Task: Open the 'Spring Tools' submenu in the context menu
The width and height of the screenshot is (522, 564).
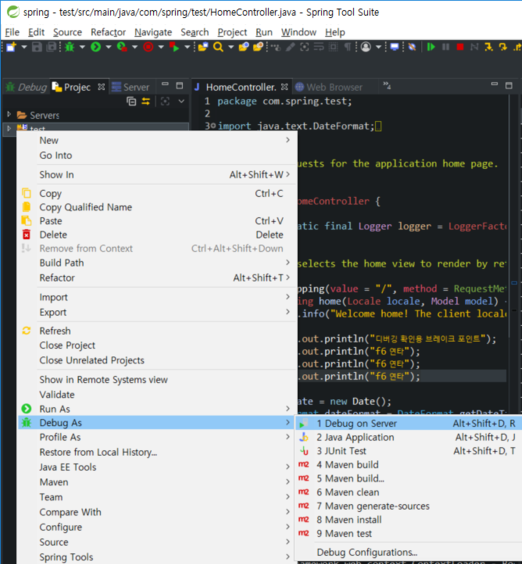Action: [157, 557]
